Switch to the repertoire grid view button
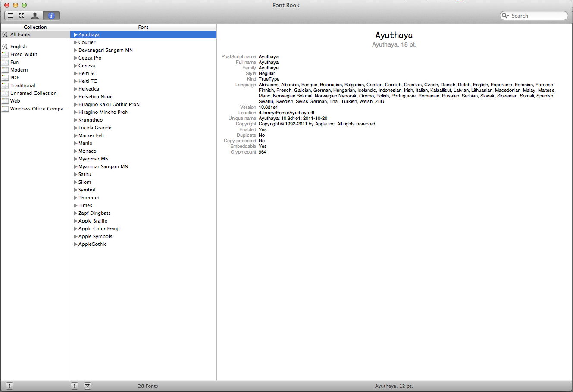This screenshot has height=392, width=573. click(22, 16)
